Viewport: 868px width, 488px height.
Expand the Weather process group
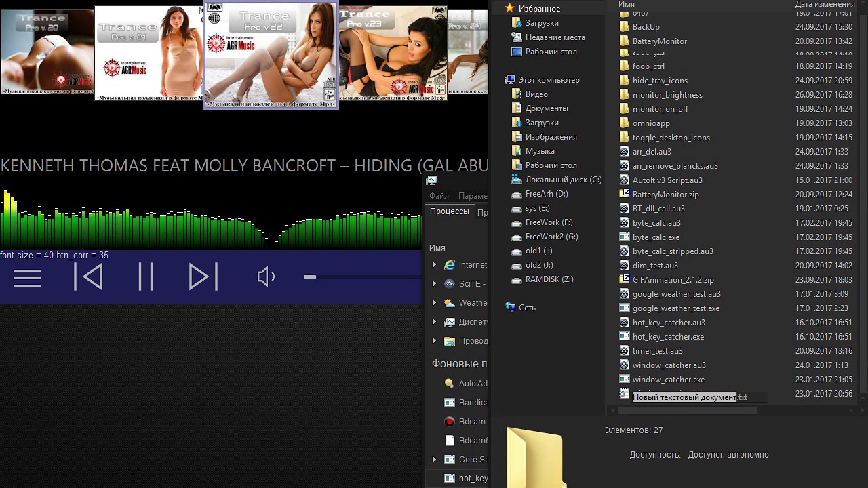tap(434, 303)
